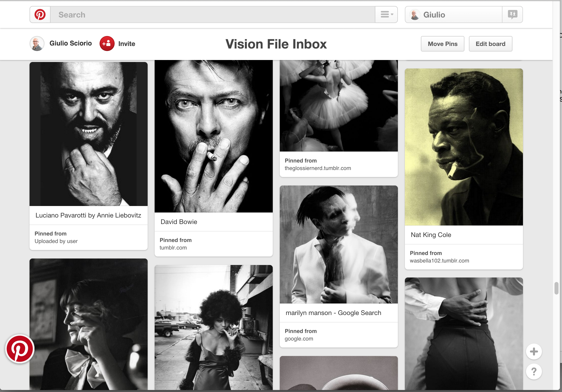Open the afro woman street pin image
Screen dimensions: 562x392
214,327
